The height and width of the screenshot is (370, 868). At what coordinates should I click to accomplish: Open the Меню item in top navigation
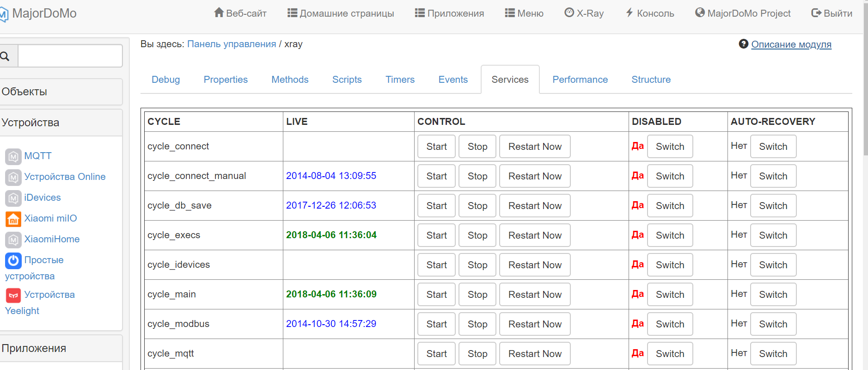pyautogui.click(x=524, y=13)
